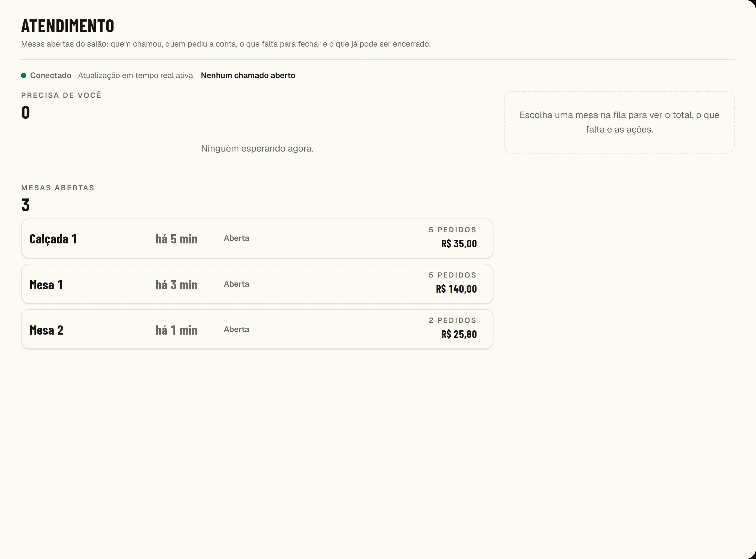Click '2 PEDIDOS' on Mesa 2
This screenshot has width=756, height=559.
point(452,321)
